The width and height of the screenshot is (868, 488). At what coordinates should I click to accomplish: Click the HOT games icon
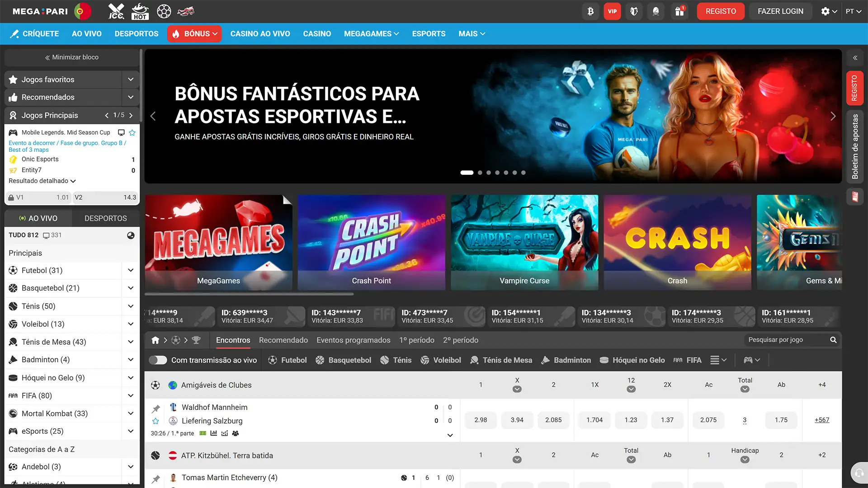(x=140, y=11)
